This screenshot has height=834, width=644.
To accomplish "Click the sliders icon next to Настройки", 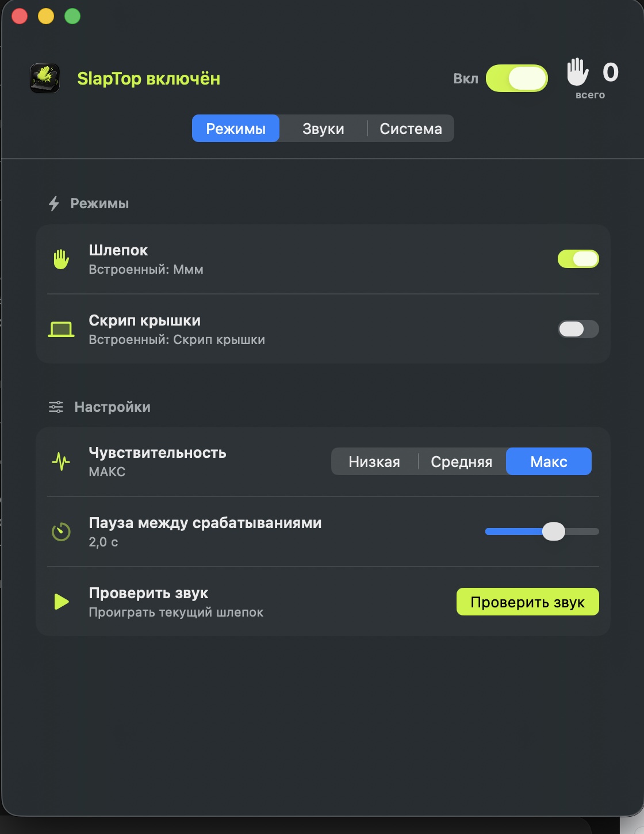I will coord(56,407).
